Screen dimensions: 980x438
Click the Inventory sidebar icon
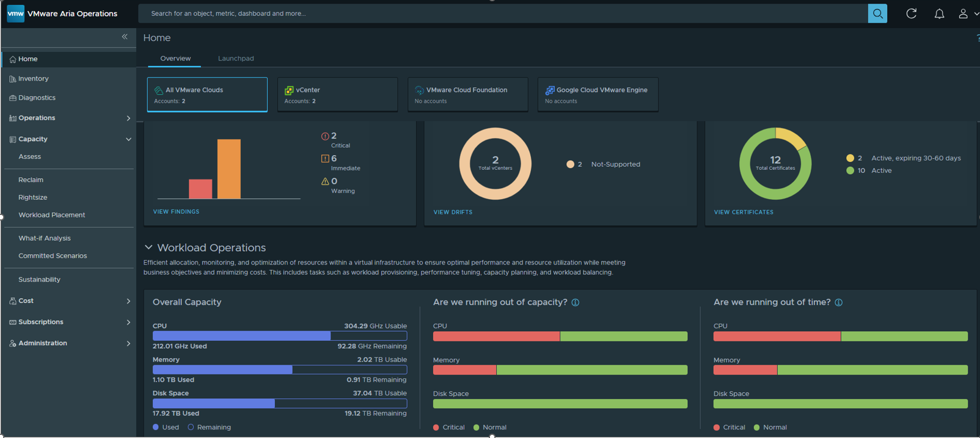[x=13, y=79]
